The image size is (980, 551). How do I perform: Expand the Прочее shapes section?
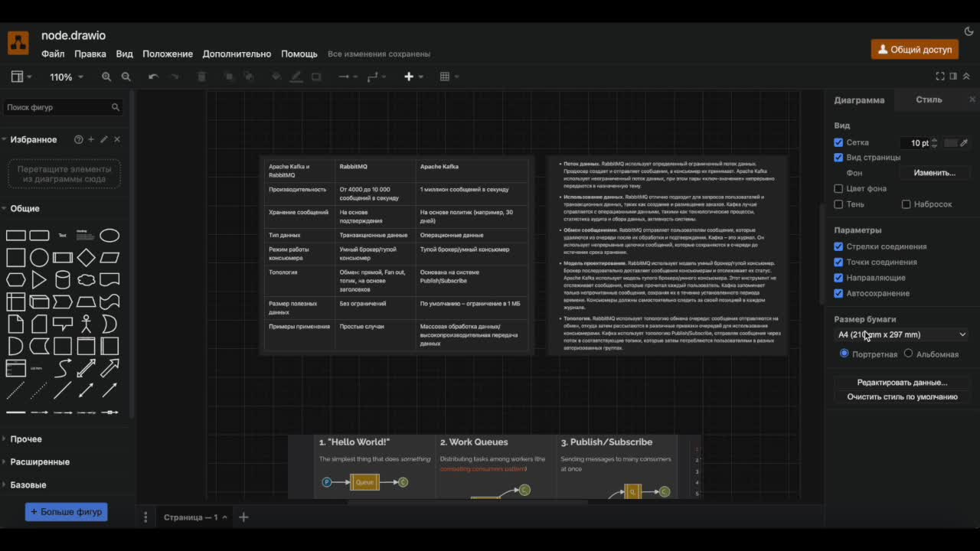pos(26,439)
